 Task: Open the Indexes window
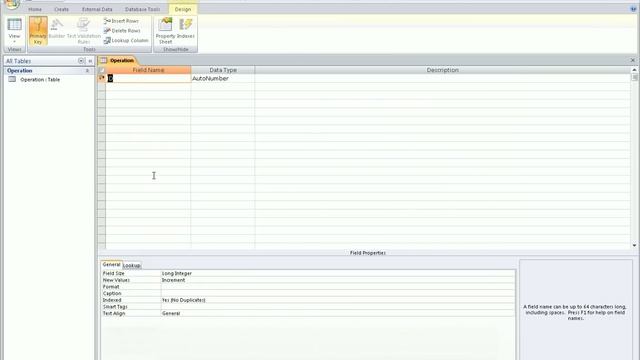186,29
